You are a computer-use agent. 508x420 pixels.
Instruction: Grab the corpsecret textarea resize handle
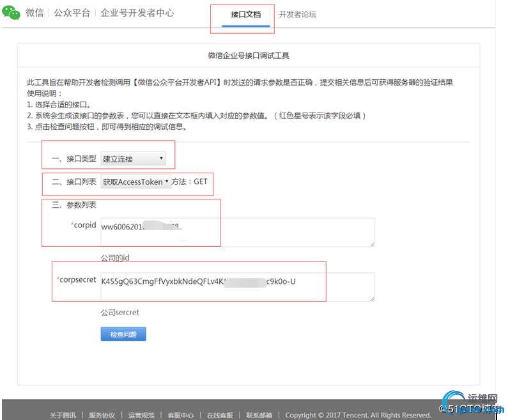[x=373, y=299]
